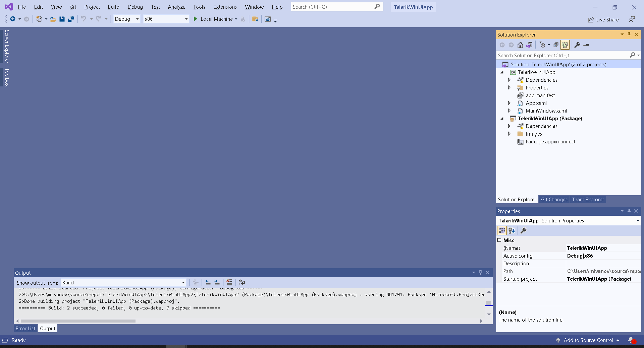Click Add to Source Control in status bar
Viewport: 644px width, 348px height.
pos(588,340)
